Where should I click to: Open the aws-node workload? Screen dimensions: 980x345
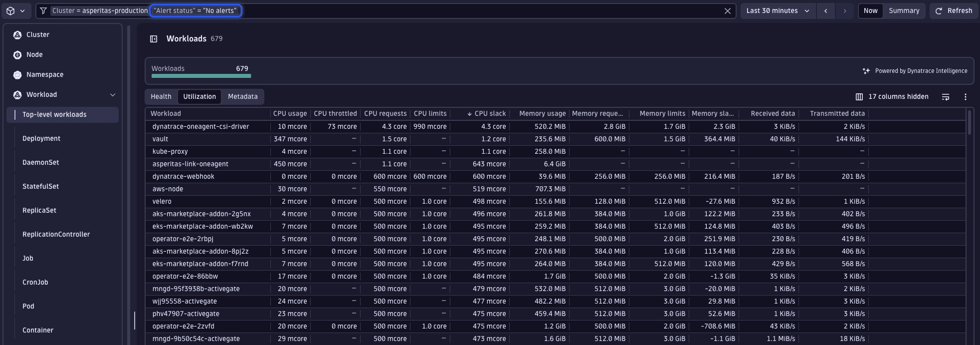[x=168, y=189]
